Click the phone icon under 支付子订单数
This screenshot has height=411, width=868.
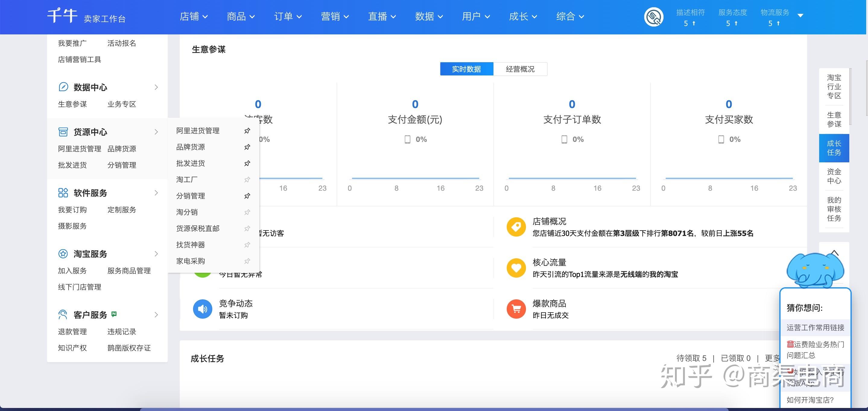pyautogui.click(x=564, y=139)
